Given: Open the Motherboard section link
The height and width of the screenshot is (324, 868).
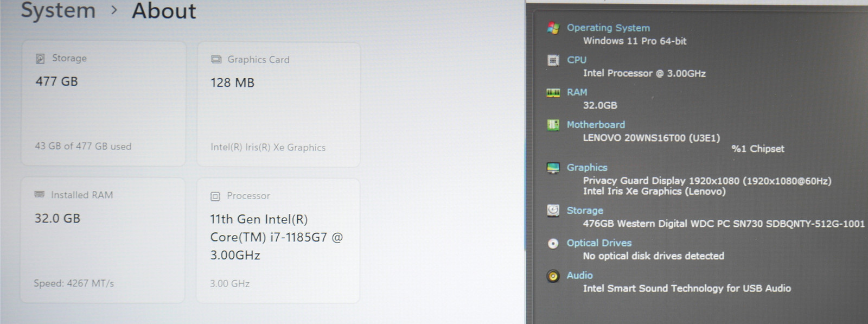Looking at the screenshot, I should (596, 125).
